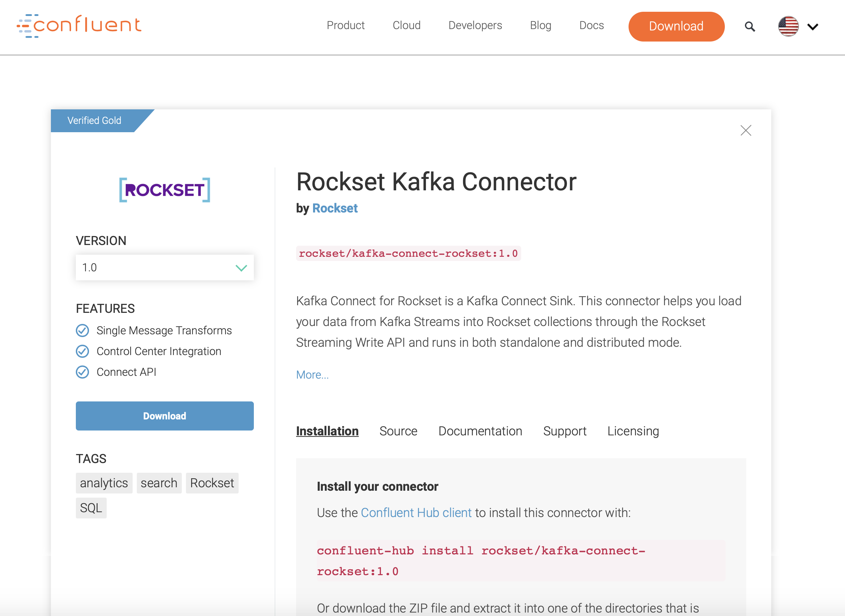Viewport: 845px width, 616px height.
Task: Click Single Message Transforms check icon
Action: tap(82, 330)
